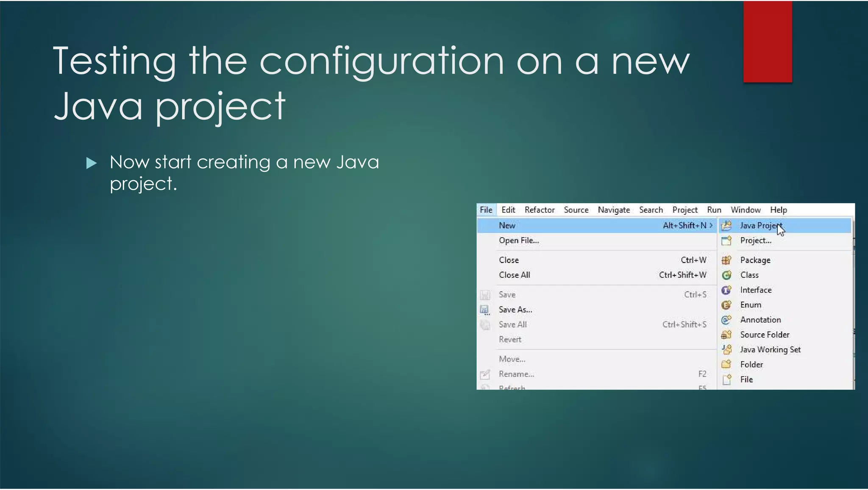Open the Navigate menu
The image size is (868, 490).
coord(613,210)
